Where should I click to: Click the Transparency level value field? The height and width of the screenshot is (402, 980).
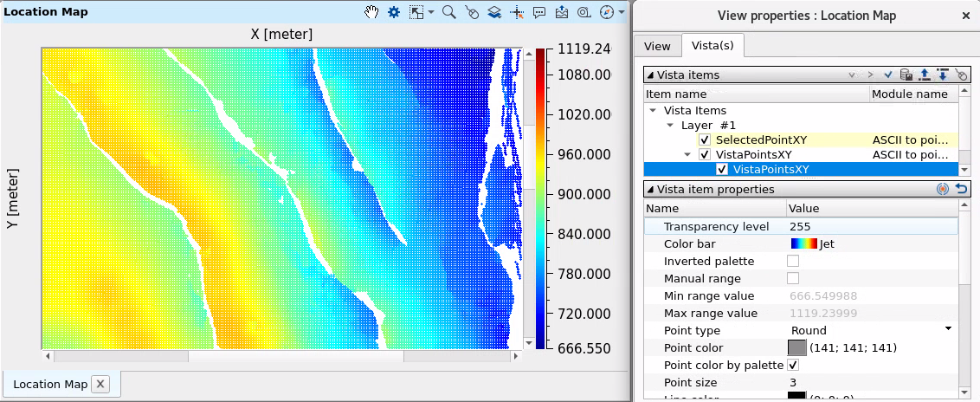click(x=870, y=226)
